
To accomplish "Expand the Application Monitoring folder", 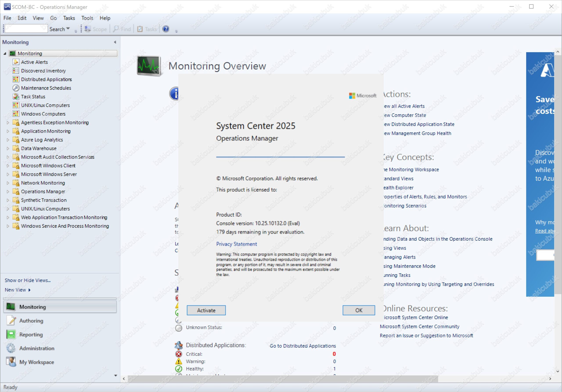I will point(8,131).
